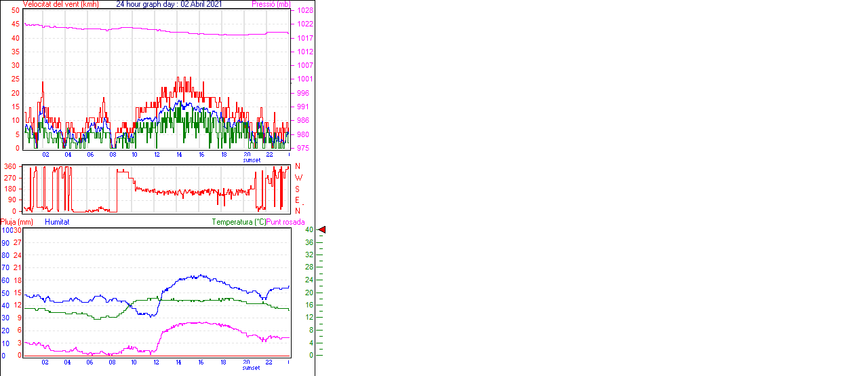Click hour 22 on the bottom chart axis
This screenshot has height=376, width=868.
pyautogui.click(x=269, y=362)
